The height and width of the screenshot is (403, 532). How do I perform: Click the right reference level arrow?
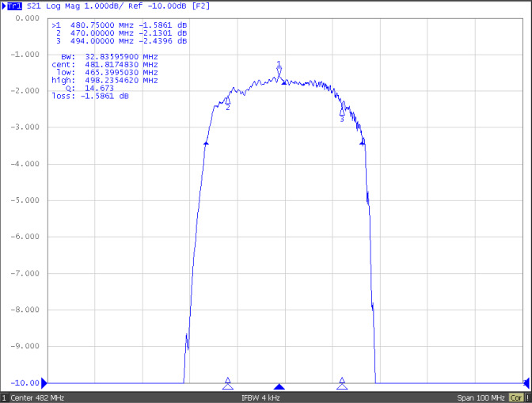point(527,382)
